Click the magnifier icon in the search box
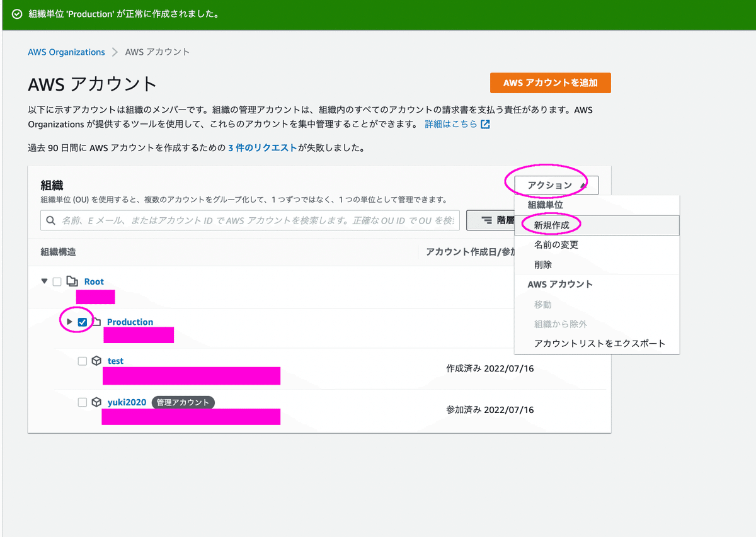Screen dimensions: 756x537 click(51, 220)
